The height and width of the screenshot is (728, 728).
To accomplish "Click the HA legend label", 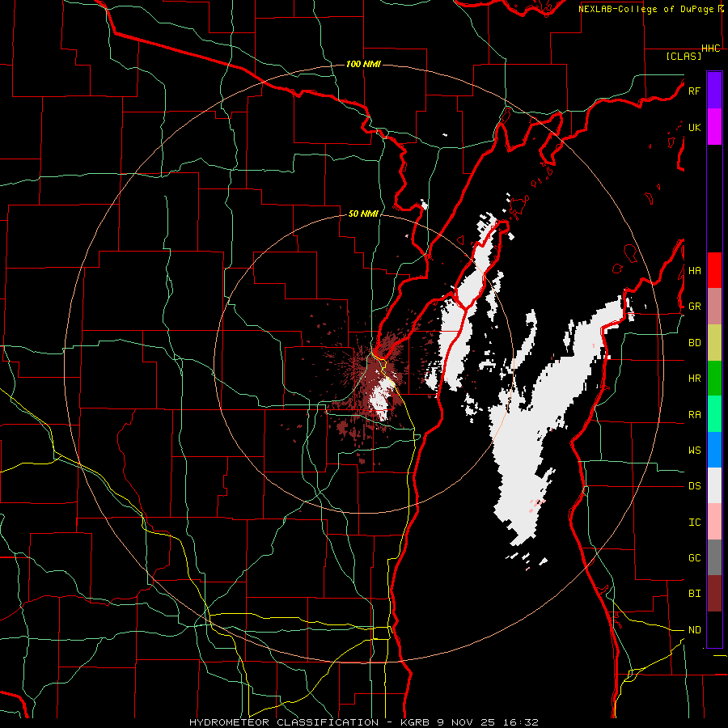I will tap(694, 271).
